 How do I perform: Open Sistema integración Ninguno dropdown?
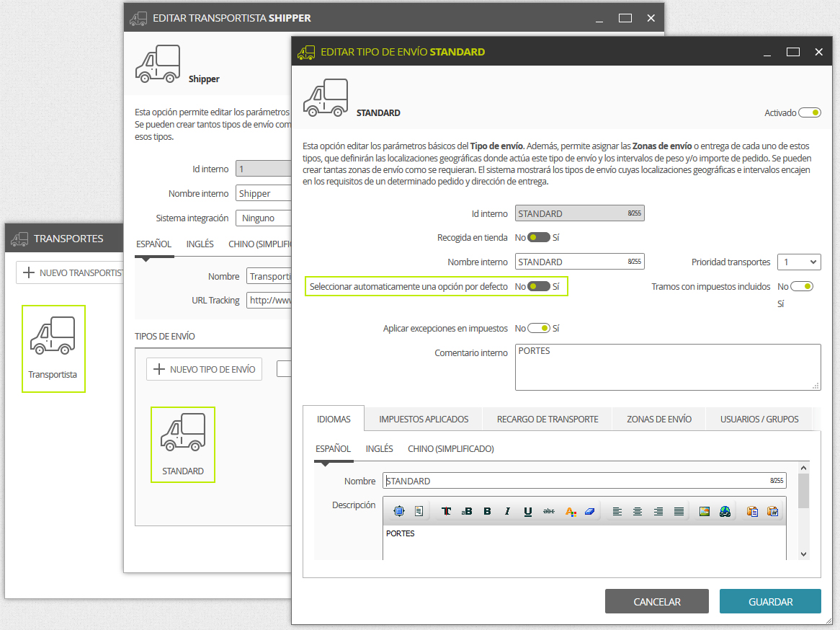point(264,218)
